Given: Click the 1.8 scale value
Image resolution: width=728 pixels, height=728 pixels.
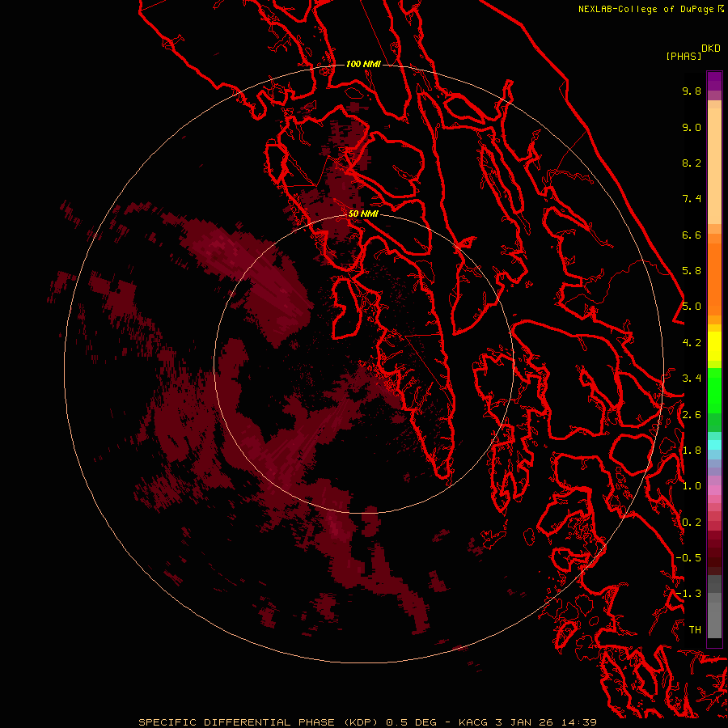Looking at the screenshot, I should 692,451.
